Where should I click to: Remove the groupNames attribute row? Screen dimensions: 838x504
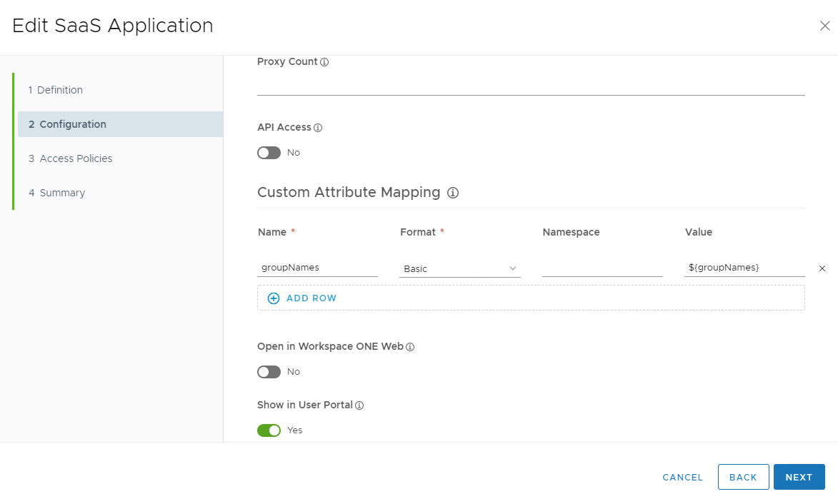[x=822, y=268]
